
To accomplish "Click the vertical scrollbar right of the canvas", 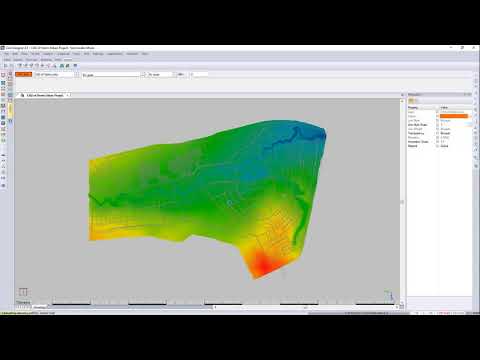I will 402,201.
